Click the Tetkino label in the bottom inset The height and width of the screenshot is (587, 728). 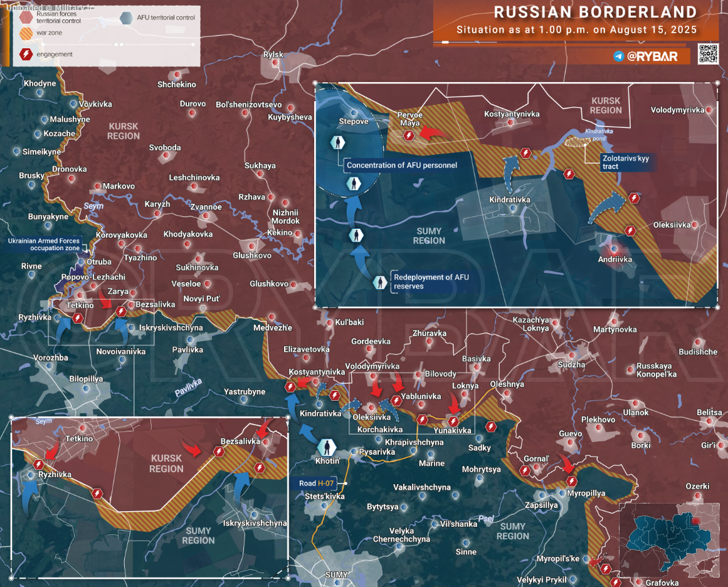(79, 438)
